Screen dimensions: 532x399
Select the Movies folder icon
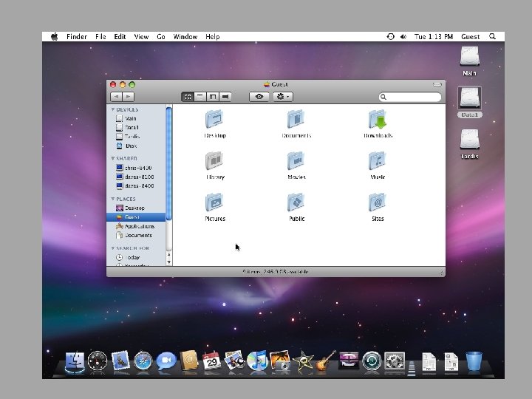point(296,161)
